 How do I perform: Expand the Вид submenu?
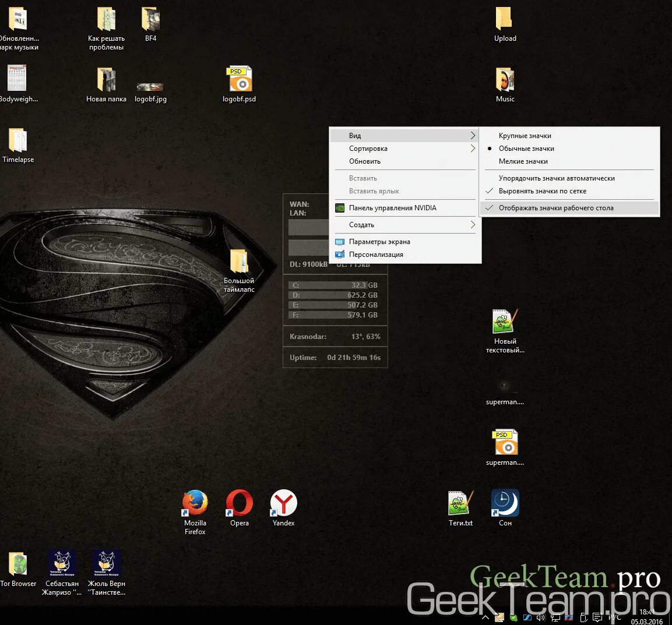coord(405,135)
